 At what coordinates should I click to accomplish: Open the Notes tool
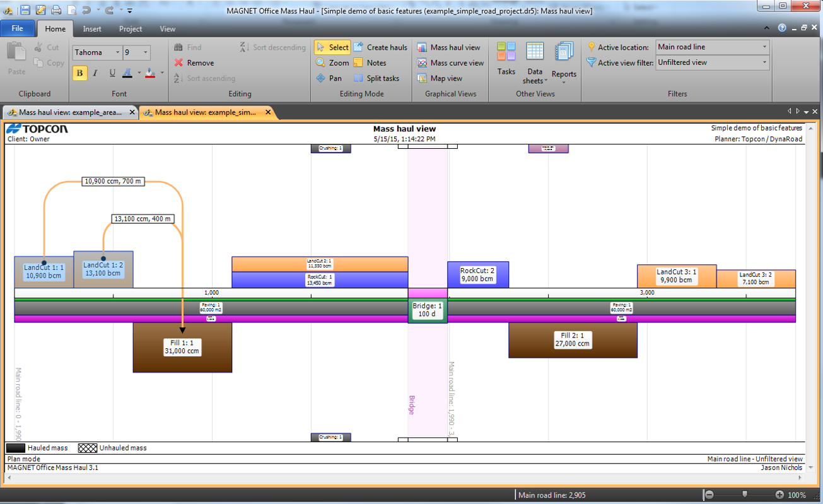click(x=378, y=62)
